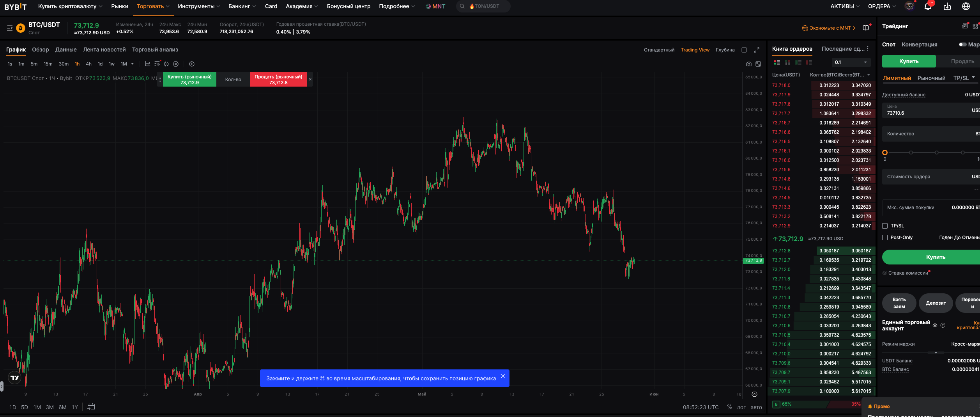Open the Торговый анализ tab
This screenshot has height=417, width=980.
coord(155,50)
